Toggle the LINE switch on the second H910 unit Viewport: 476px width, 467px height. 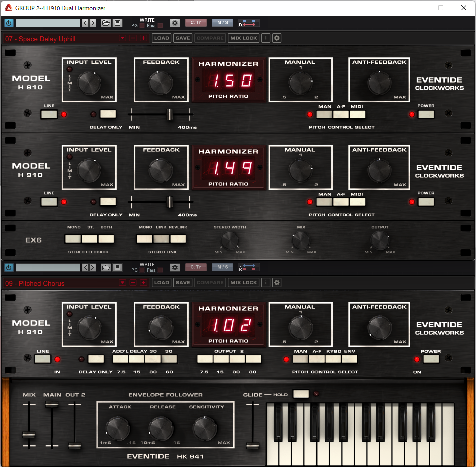click(49, 202)
